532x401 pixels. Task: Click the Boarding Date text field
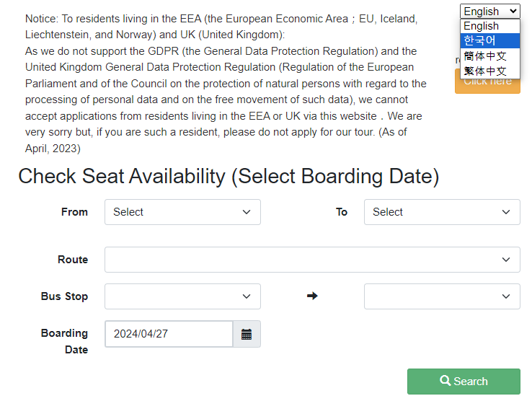169,334
